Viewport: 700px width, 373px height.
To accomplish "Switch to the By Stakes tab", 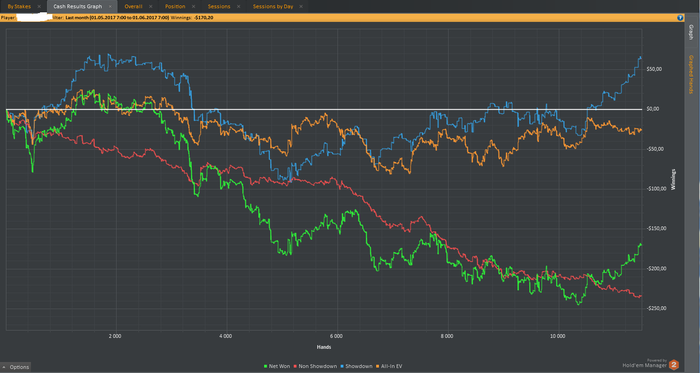I will (19, 6).
